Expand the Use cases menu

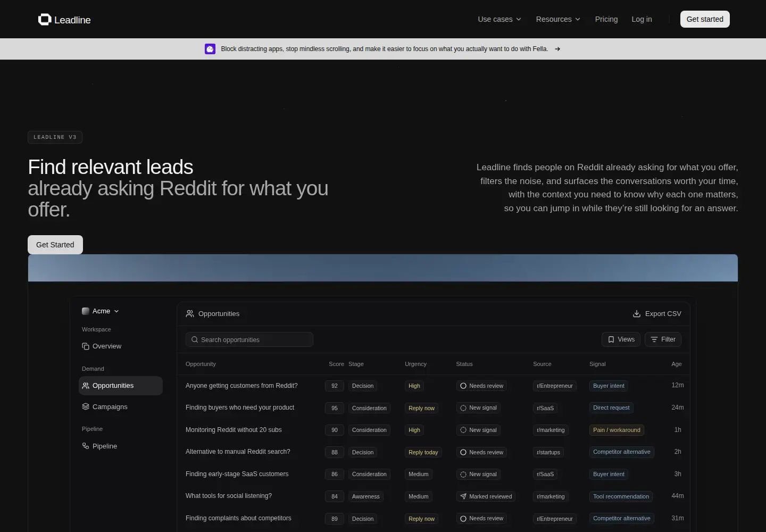499,19
